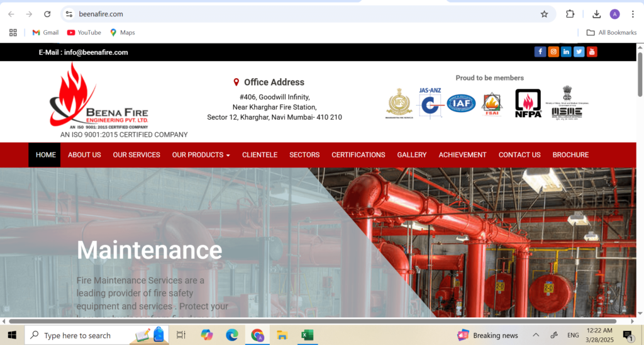The width and height of the screenshot is (644, 345).
Task: Expand the Our Products dropdown menu
Action: tap(201, 155)
